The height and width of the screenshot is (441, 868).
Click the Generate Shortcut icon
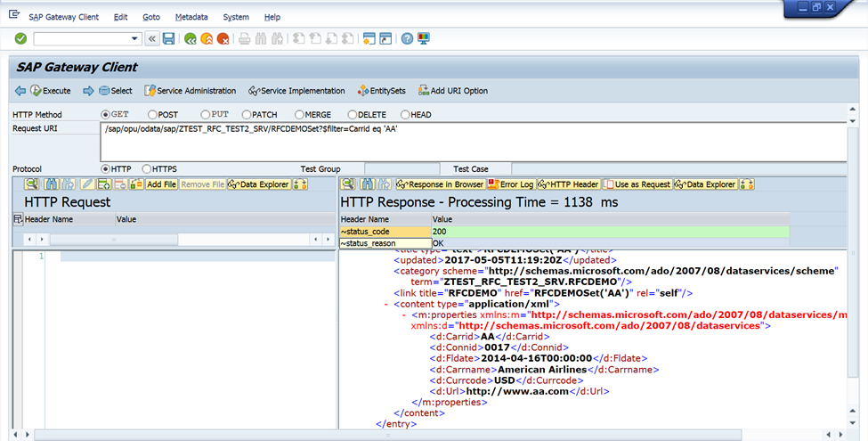coord(385,39)
